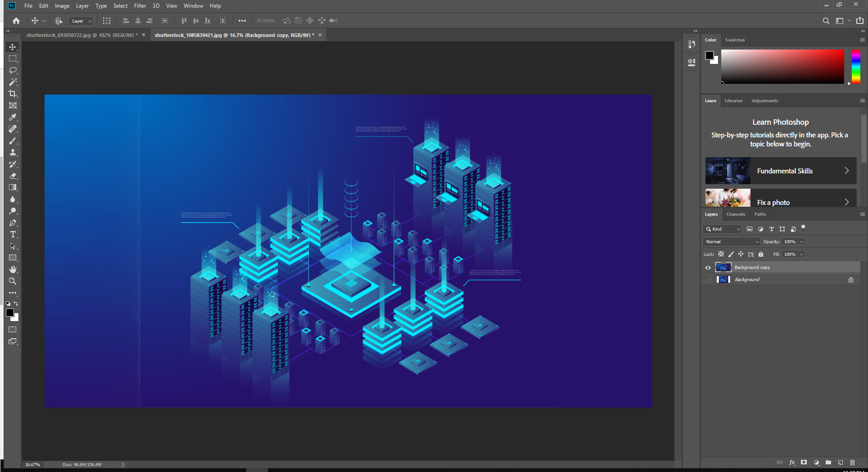Select the Hand tool
Viewport: 868px width, 472px height.
[13, 269]
